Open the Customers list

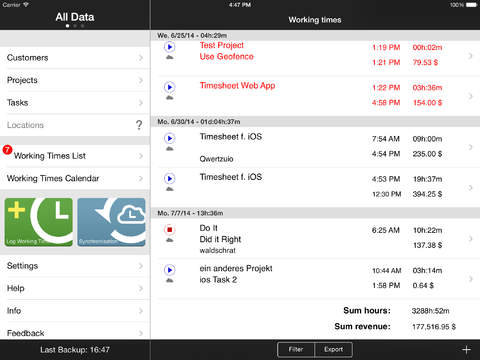[x=75, y=58]
